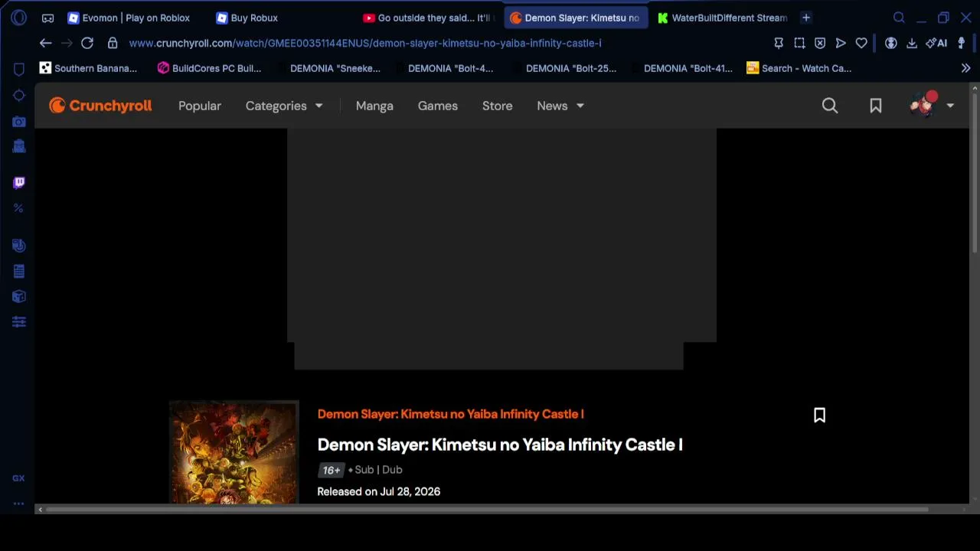Open GX Control crosshair in sidebar
This screenshot has width=980, height=551.
pyautogui.click(x=19, y=96)
